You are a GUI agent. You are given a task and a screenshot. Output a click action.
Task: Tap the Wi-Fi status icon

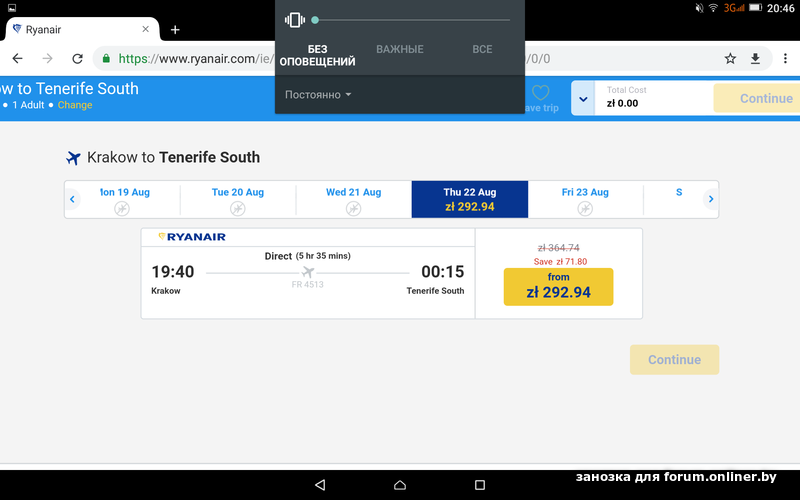[x=713, y=8]
